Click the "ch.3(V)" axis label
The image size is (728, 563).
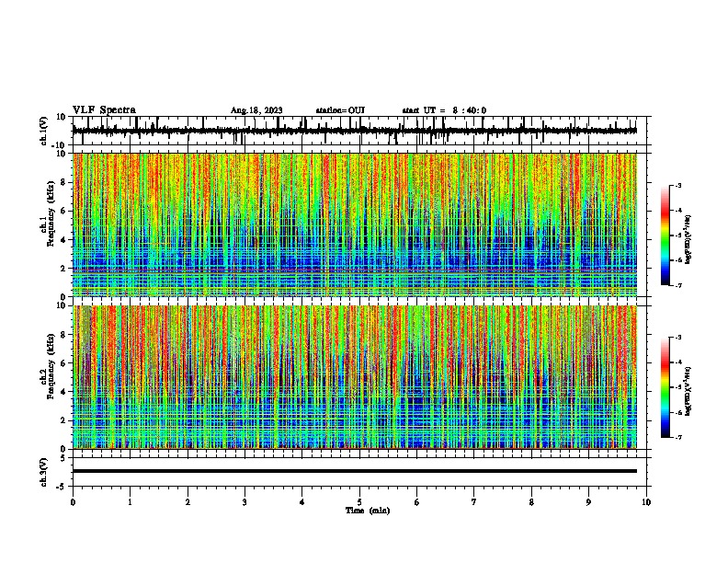pyautogui.click(x=44, y=472)
